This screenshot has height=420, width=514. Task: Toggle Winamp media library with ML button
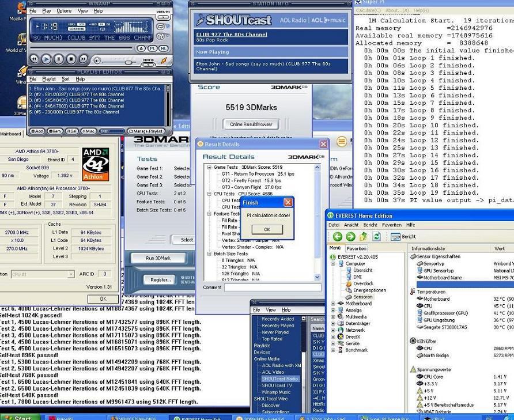pos(163,48)
